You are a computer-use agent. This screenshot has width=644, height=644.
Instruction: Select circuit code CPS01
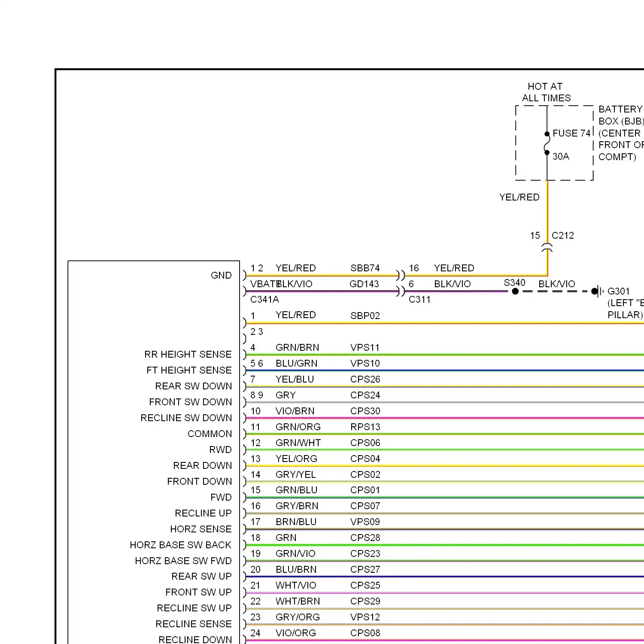365,490
